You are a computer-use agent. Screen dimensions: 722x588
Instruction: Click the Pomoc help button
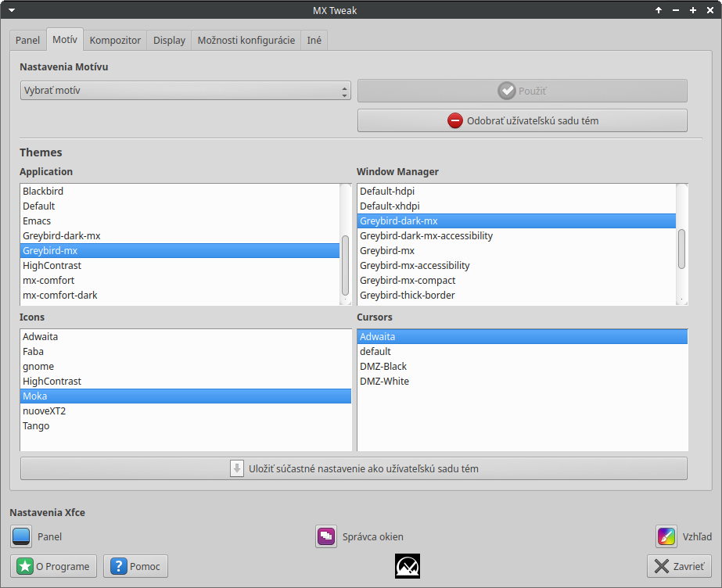click(x=135, y=566)
